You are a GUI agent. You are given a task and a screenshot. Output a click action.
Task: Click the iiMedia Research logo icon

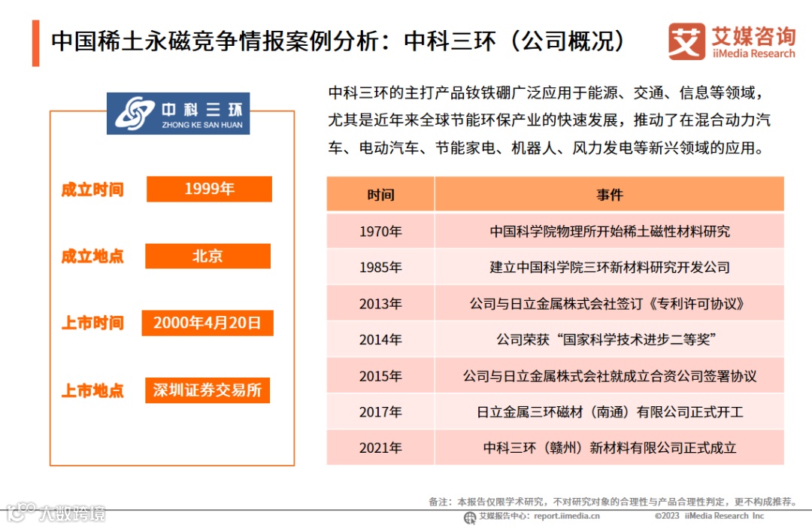(x=686, y=41)
